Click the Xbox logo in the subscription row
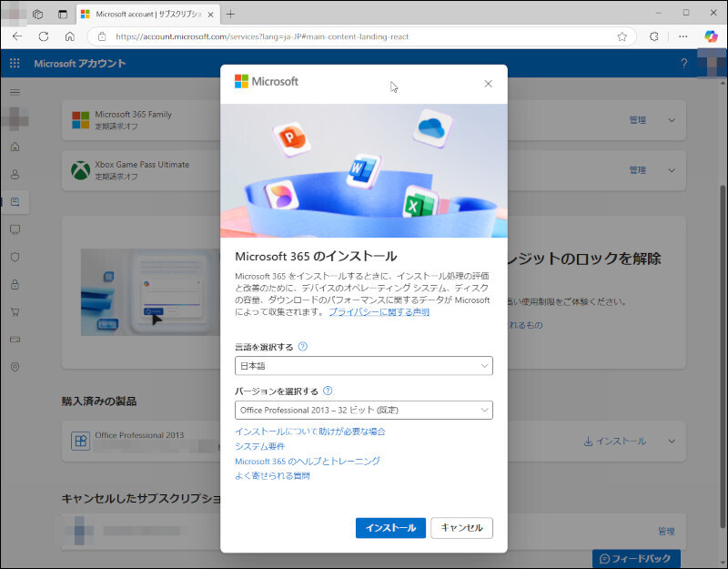728x569 pixels. (81, 170)
